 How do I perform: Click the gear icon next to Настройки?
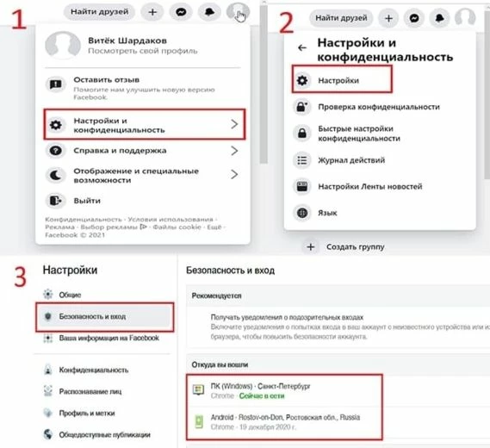(x=302, y=80)
